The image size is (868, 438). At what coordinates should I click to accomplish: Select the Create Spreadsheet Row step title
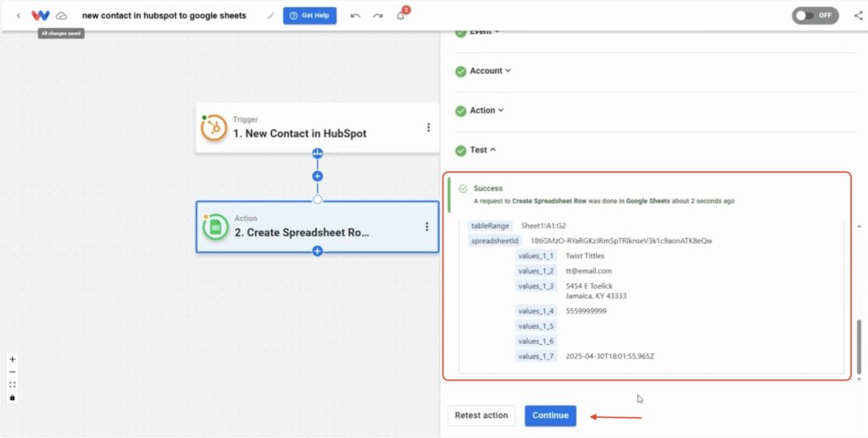303,233
